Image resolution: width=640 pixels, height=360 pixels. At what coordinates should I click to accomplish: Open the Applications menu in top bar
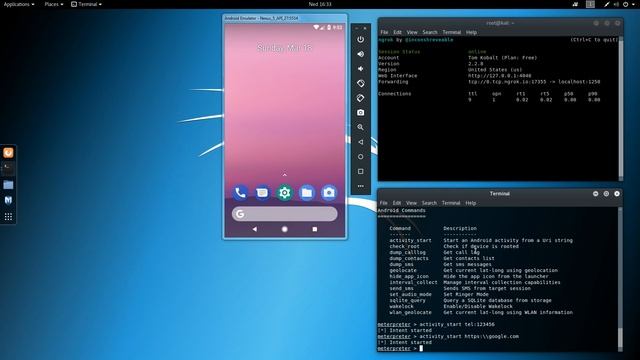tap(19, 4)
